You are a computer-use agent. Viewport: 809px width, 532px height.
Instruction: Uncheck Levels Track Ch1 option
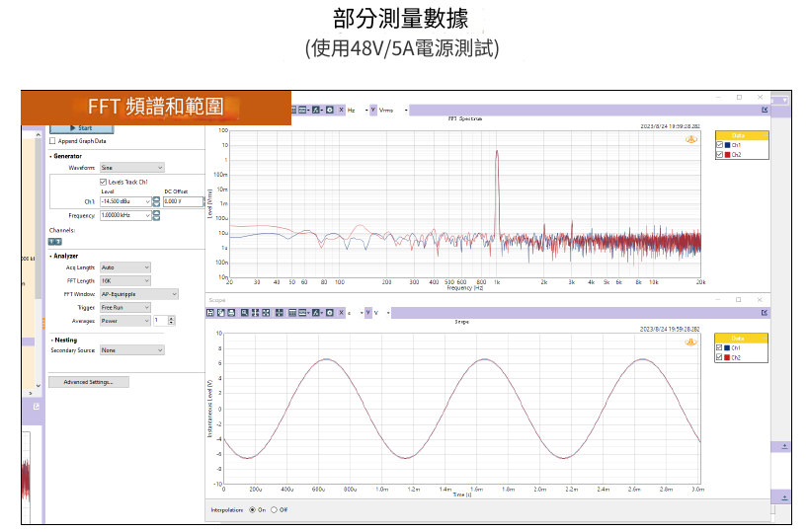(103, 182)
